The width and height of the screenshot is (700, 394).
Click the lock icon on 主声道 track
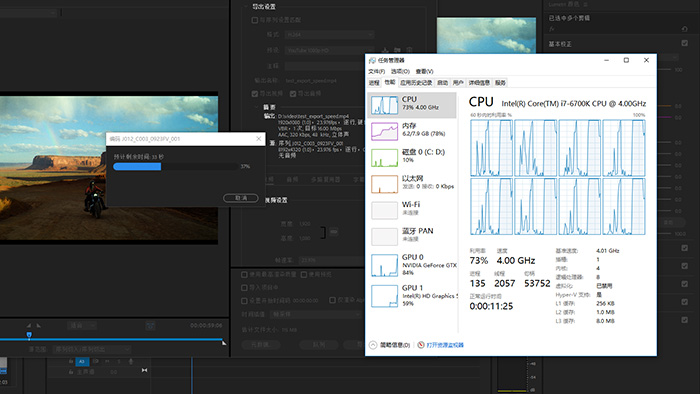pyautogui.click(x=71, y=372)
